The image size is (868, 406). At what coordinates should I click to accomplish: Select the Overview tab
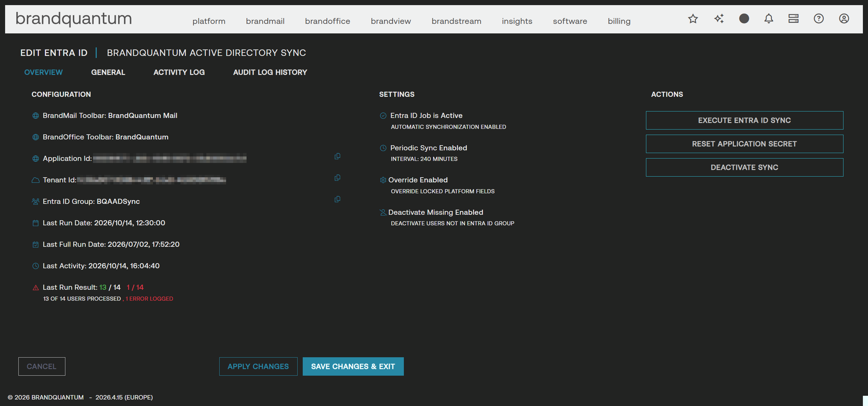point(43,72)
